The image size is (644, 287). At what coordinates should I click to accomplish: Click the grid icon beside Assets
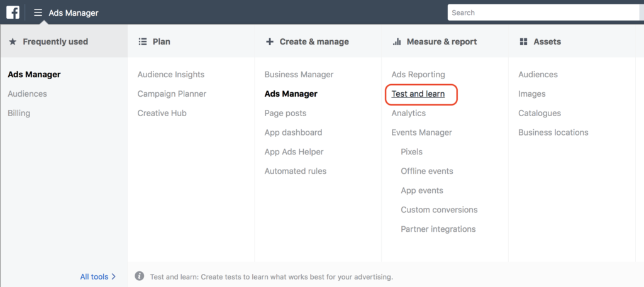click(523, 41)
